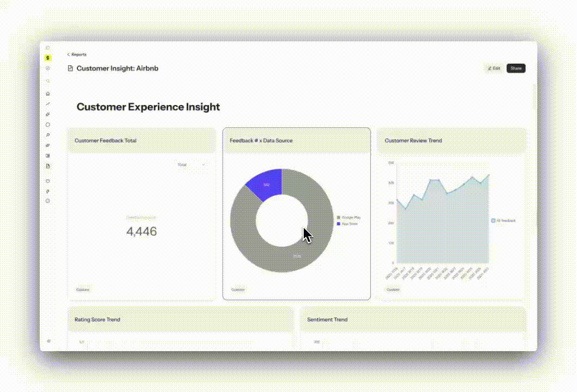
Task: Click the collapse icon at sidebar bottom
Action: point(48,341)
